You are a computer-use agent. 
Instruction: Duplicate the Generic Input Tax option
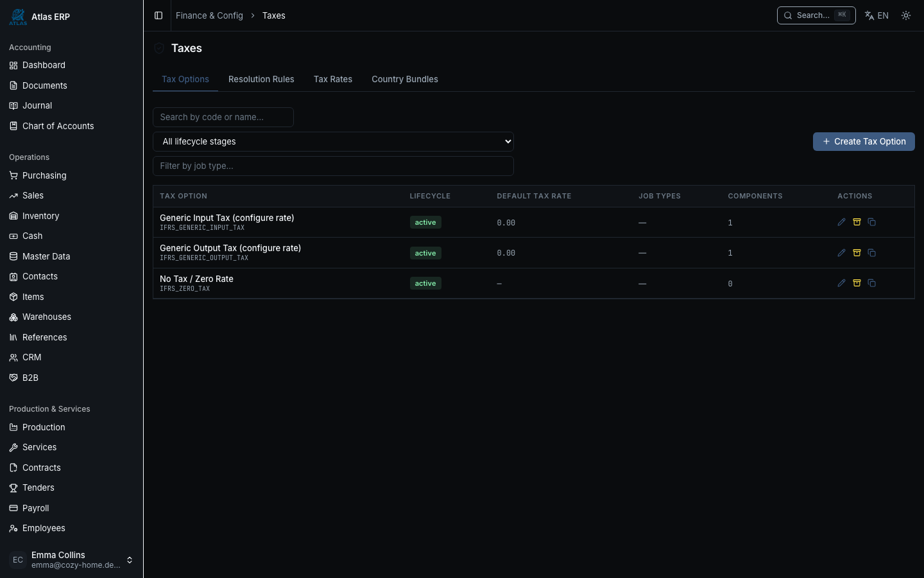871,222
